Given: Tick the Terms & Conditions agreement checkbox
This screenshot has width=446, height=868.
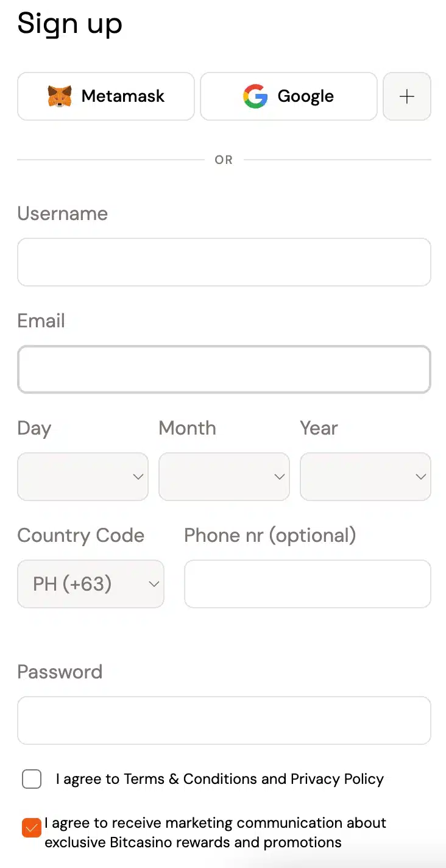Looking at the screenshot, I should [32, 779].
